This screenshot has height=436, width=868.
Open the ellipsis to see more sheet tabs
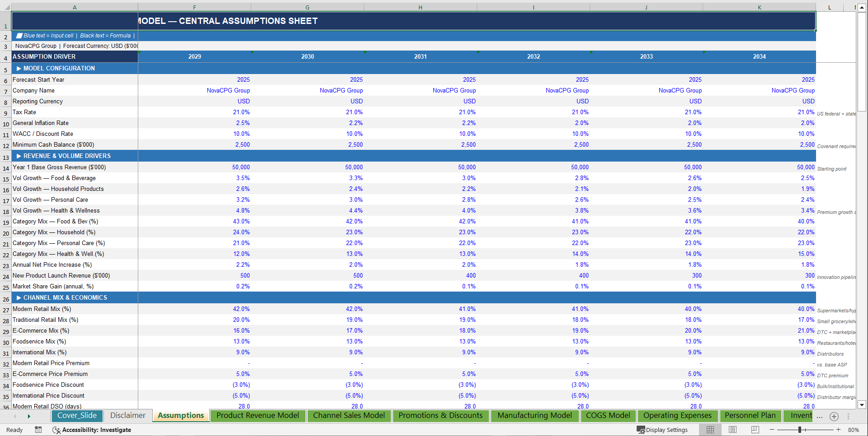[x=820, y=417]
